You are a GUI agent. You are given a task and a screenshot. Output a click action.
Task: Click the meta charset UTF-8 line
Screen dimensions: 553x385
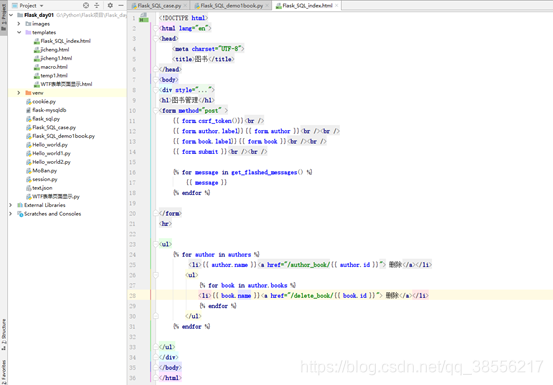click(x=208, y=49)
